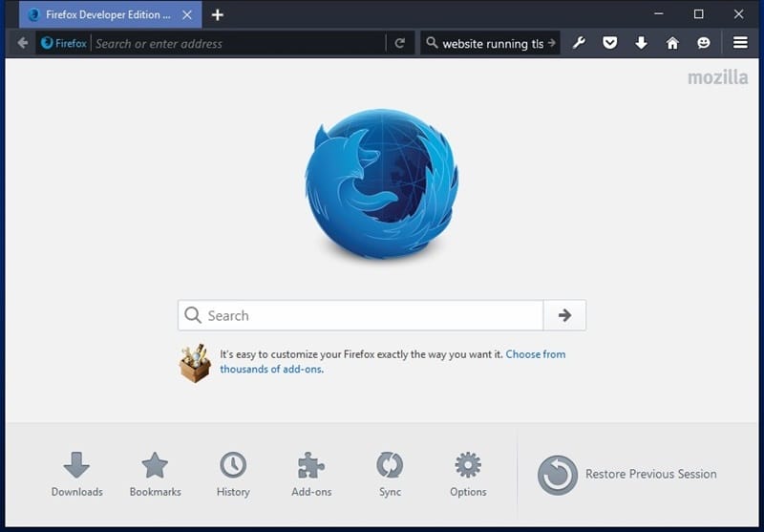764x532 pixels.
Task: Click Restore Previous Session button
Action: tap(626, 474)
